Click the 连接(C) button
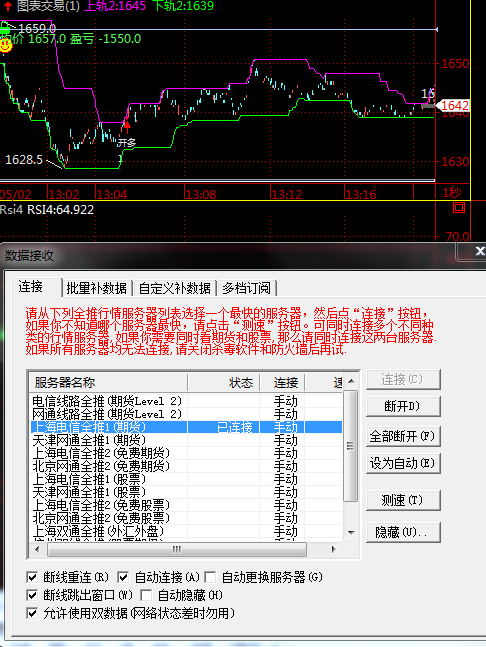The width and height of the screenshot is (486, 647). click(403, 379)
